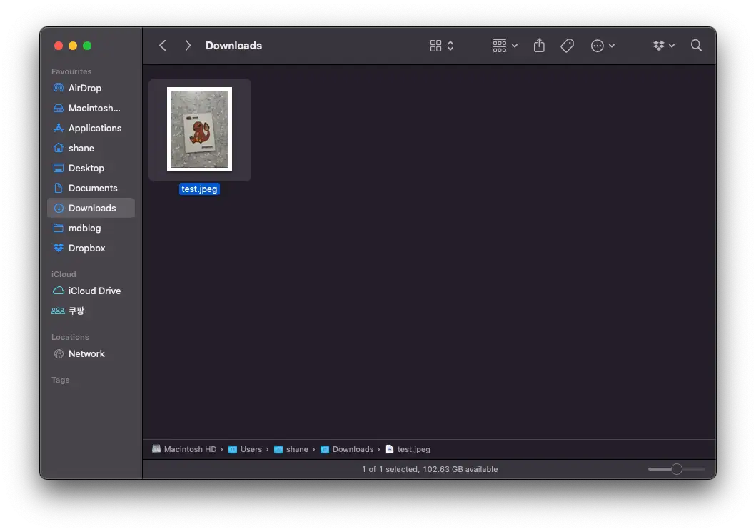This screenshot has width=756, height=532.
Task: Open Dropbox in sidebar
Action: [91, 248]
